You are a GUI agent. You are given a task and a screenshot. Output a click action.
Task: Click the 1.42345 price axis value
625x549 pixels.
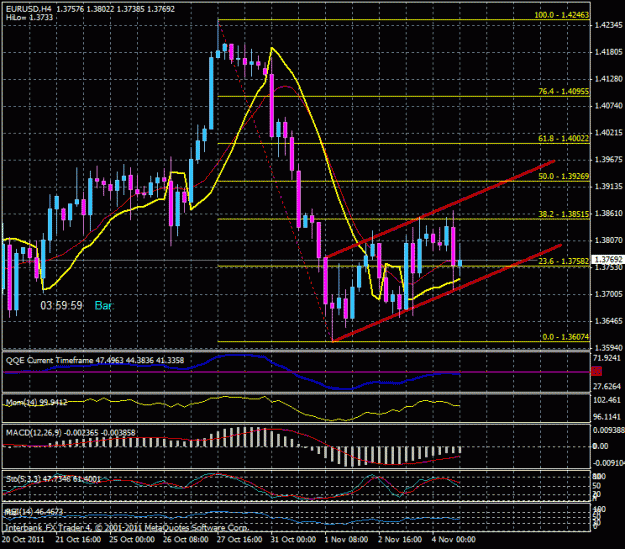pyautogui.click(x=608, y=25)
